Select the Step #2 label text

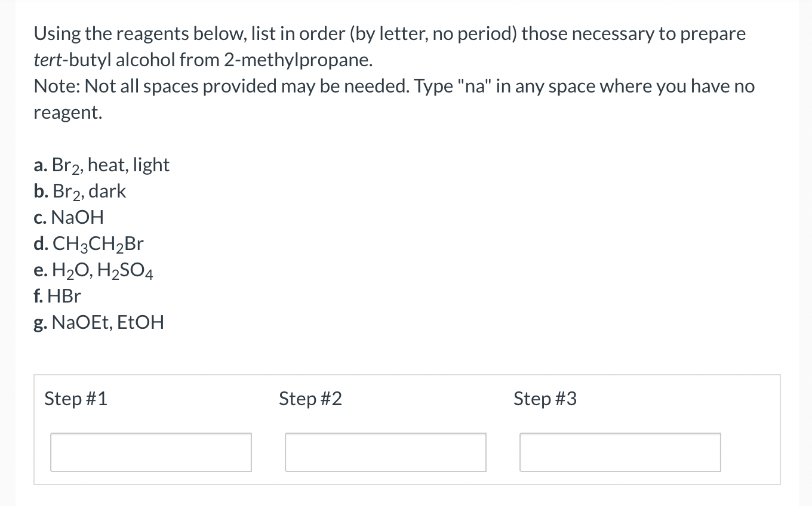[x=310, y=399]
